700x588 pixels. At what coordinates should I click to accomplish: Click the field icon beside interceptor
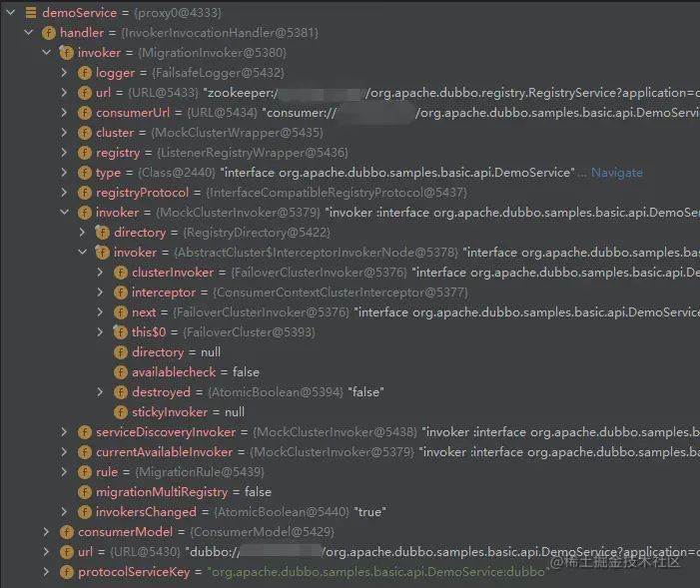(x=120, y=293)
